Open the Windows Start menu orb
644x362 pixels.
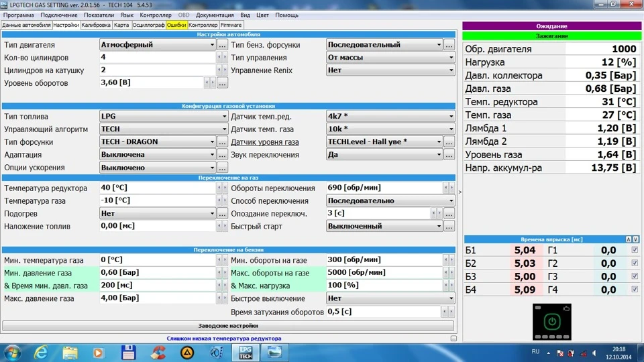[12, 353]
